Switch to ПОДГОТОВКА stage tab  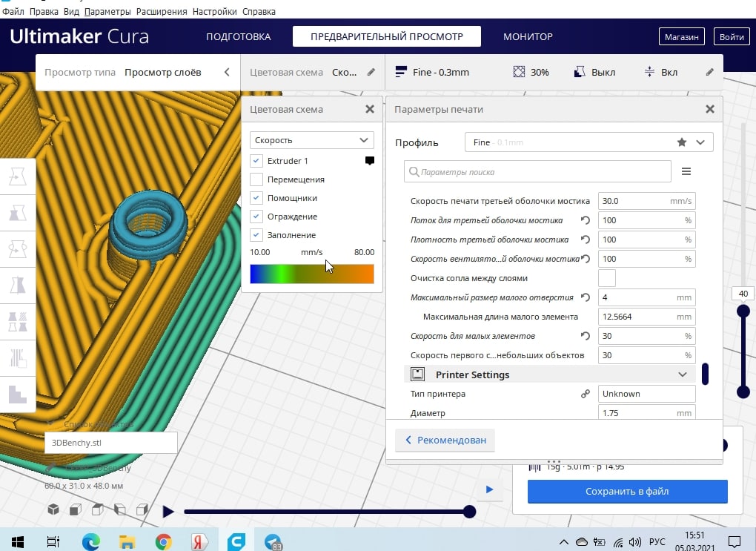[x=238, y=36]
